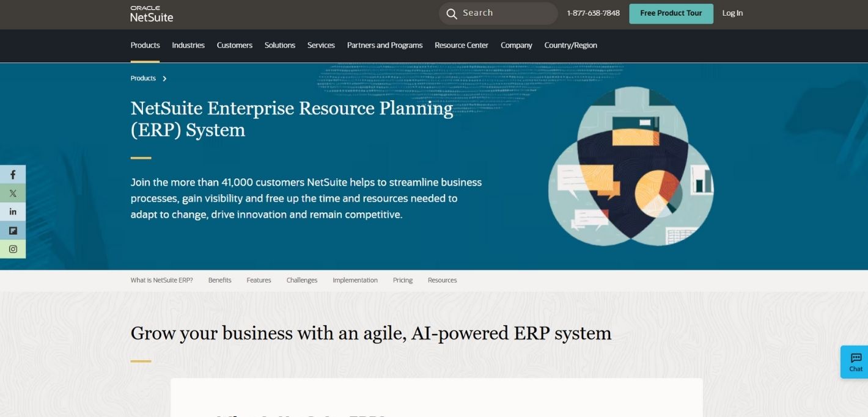Viewport: 868px width, 417px height.
Task: Select the LinkedIn icon in the sidebar
Action: (x=13, y=211)
